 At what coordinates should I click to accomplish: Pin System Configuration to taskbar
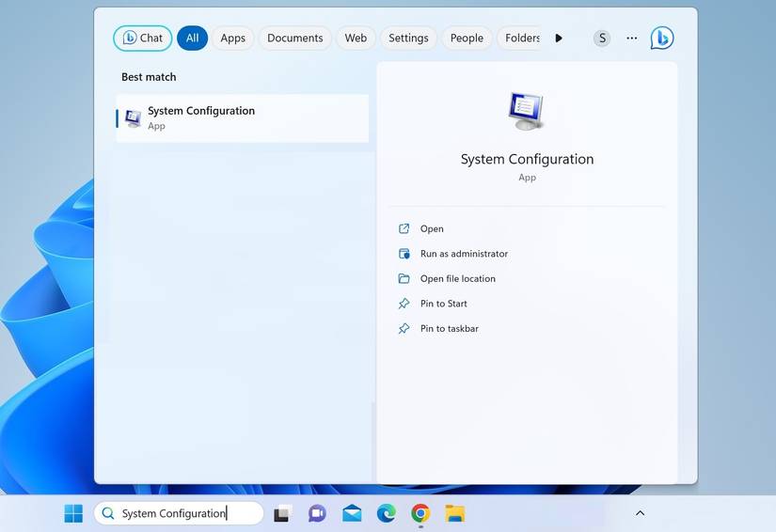tap(449, 329)
